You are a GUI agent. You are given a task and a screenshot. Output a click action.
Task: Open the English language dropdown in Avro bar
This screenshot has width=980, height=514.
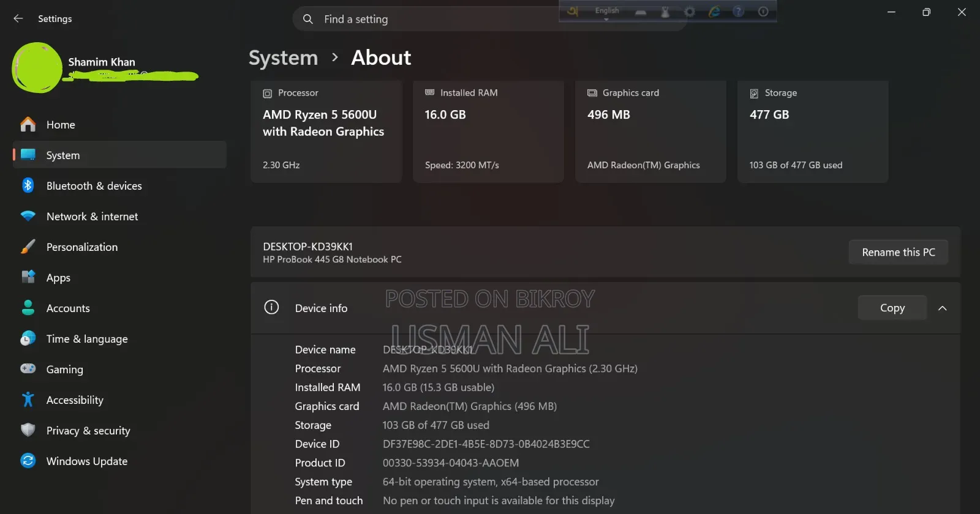pyautogui.click(x=606, y=12)
